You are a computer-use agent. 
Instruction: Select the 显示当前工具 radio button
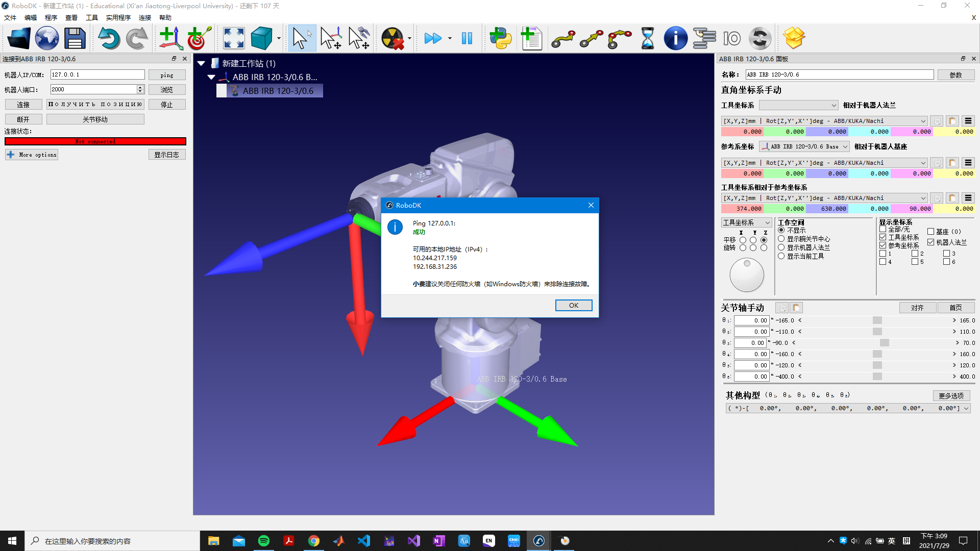[781, 256]
